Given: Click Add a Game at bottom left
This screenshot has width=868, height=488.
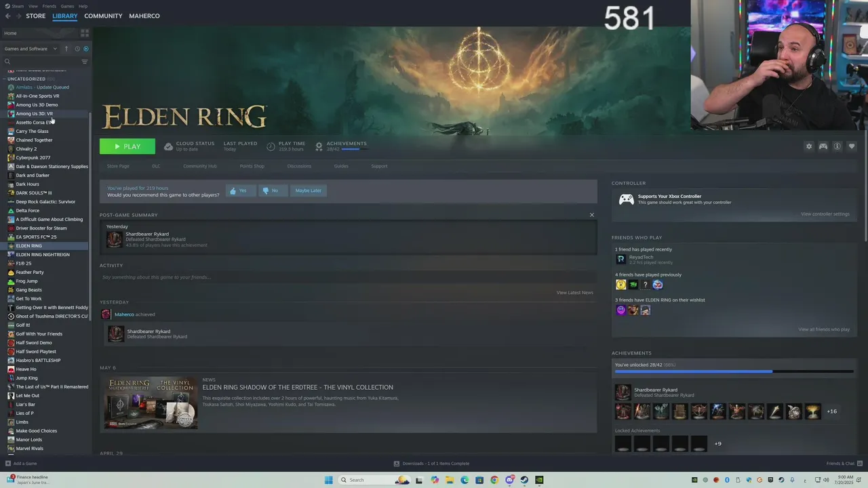Looking at the screenshot, I should point(21,464).
